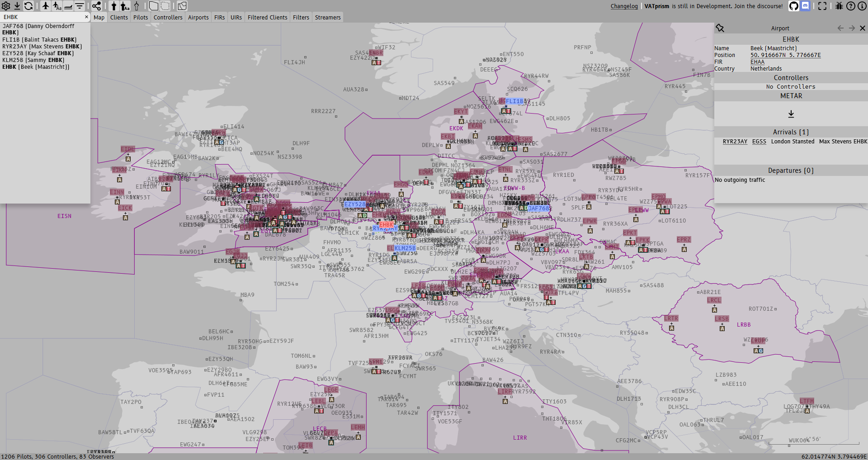This screenshot has width=868, height=460.
Task: Toggle controller label display
Action: [x=125, y=6]
